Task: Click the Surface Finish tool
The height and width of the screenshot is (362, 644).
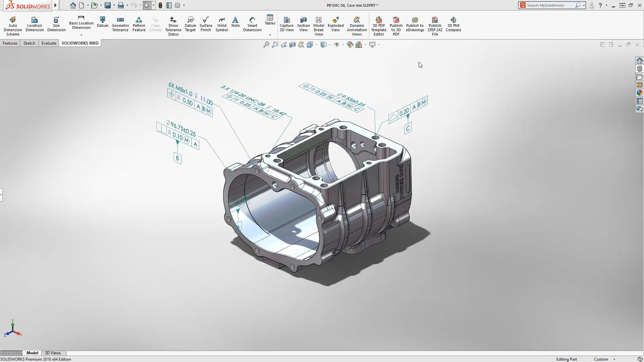Action: pos(206,24)
